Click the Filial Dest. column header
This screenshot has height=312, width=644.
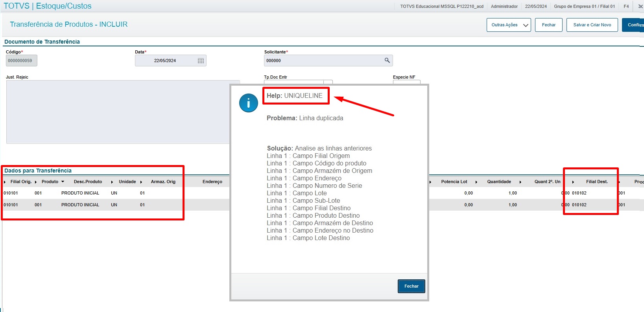coord(597,182)
